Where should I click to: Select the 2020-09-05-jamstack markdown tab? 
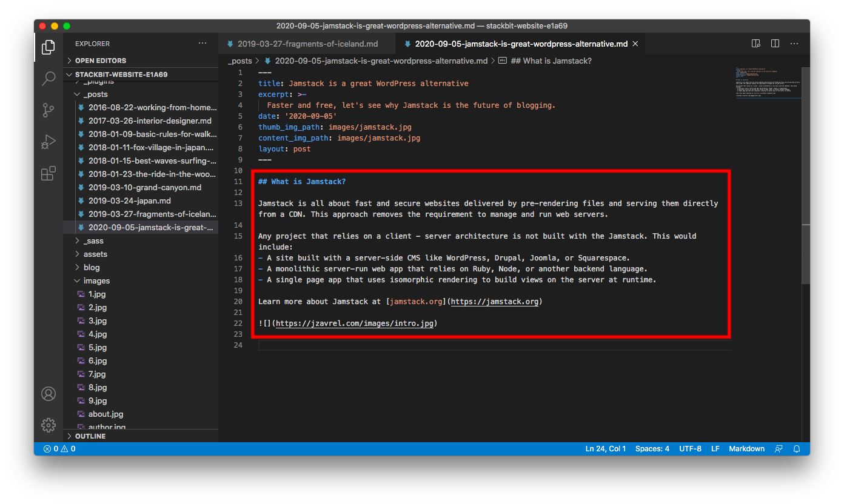click(521, 44)
